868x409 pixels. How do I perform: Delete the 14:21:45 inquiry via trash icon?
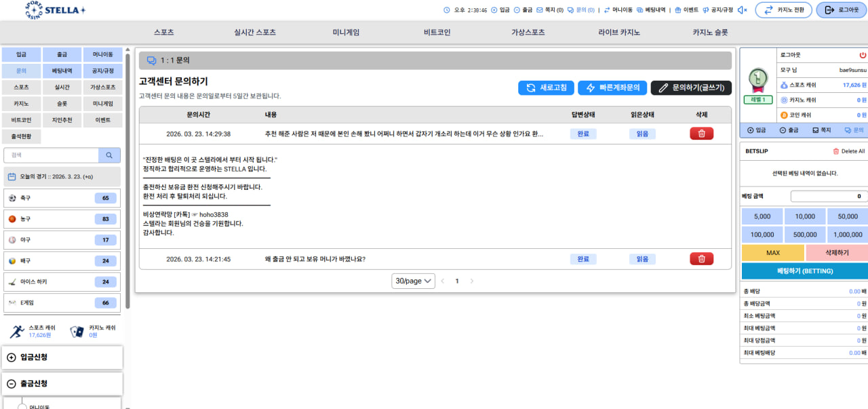pyautogui.click(x=701, y=258)
